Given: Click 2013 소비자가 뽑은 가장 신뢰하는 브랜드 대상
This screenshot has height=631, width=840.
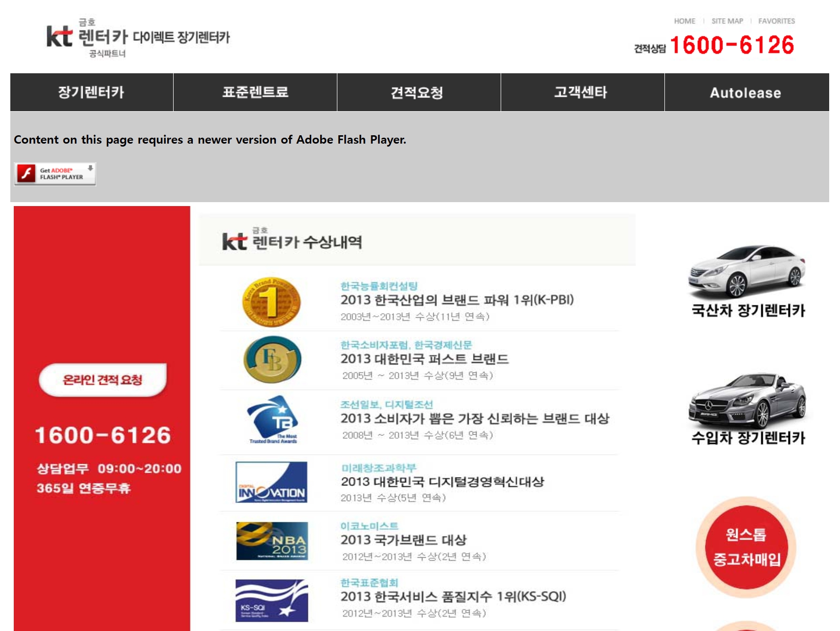Looking at the screenshot, I should point(475,419).
